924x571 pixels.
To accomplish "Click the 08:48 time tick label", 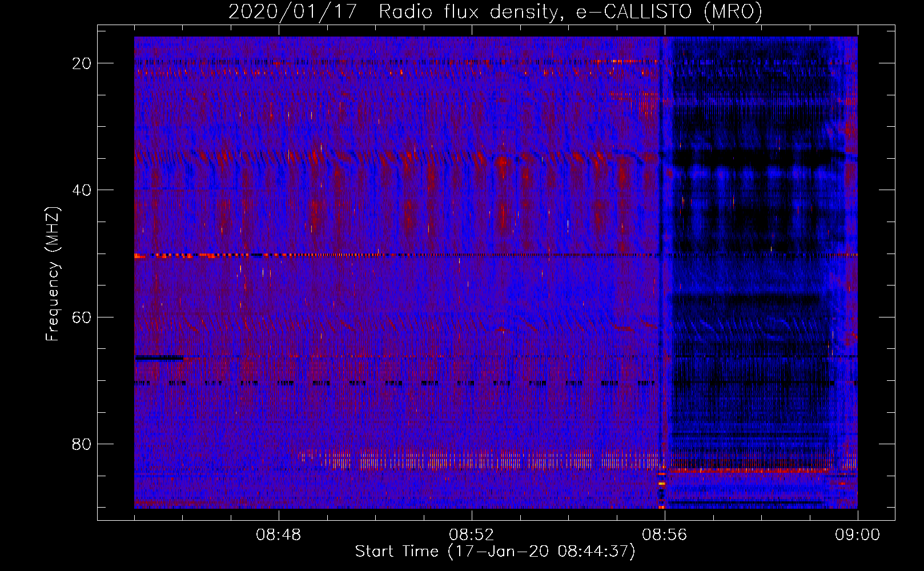I will click(x=279, y=535).
